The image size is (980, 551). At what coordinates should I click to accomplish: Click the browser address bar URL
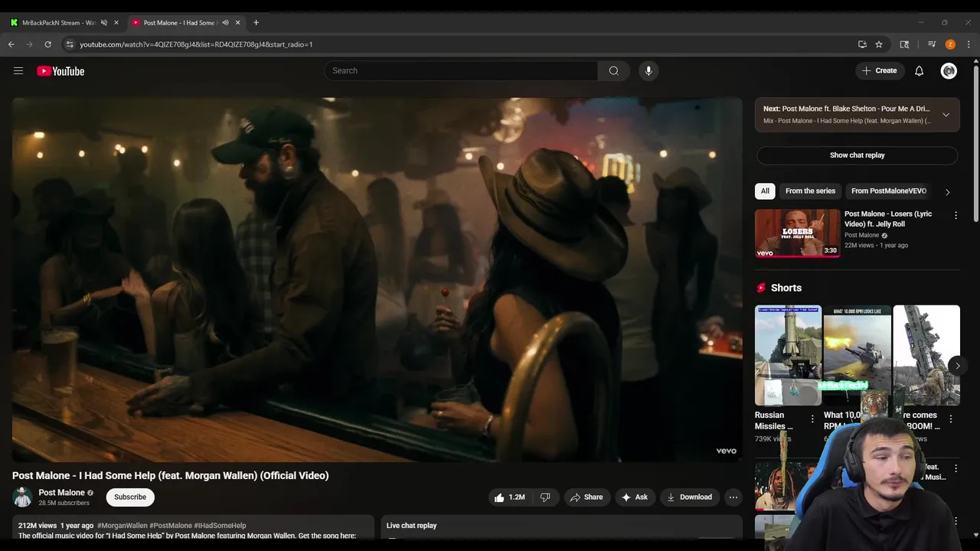click(x=196, y=44)
